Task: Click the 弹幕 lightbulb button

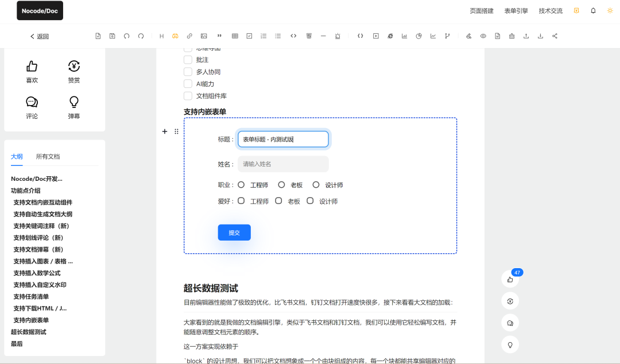Action: coord(74,107)
